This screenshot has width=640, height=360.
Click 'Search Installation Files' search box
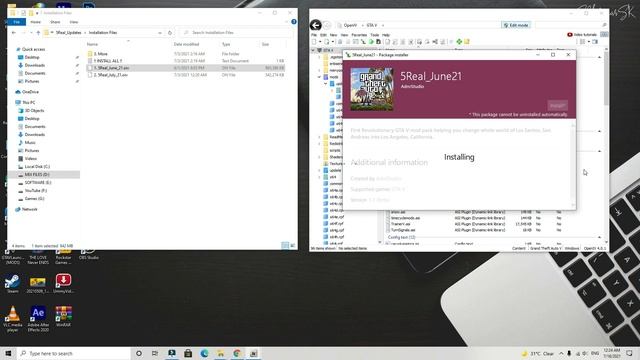235,32
